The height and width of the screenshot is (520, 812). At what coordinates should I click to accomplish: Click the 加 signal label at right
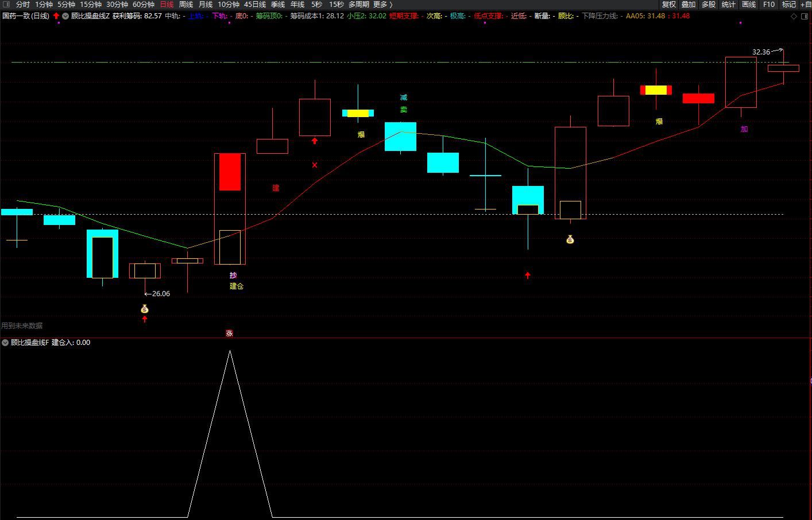click(x=744, y=129)
